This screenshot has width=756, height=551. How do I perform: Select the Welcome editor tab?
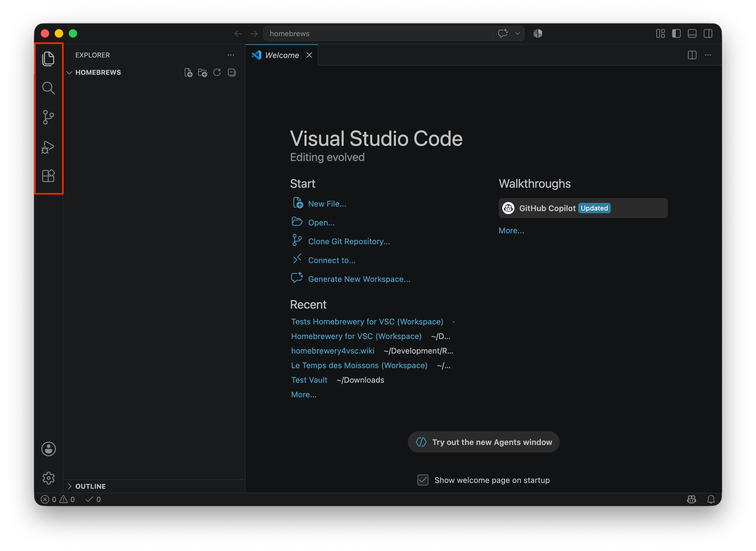282,55
